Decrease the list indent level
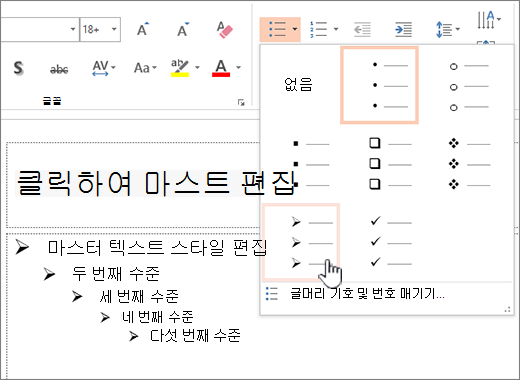Screen dimensions: 520x380 coord(362,29)
